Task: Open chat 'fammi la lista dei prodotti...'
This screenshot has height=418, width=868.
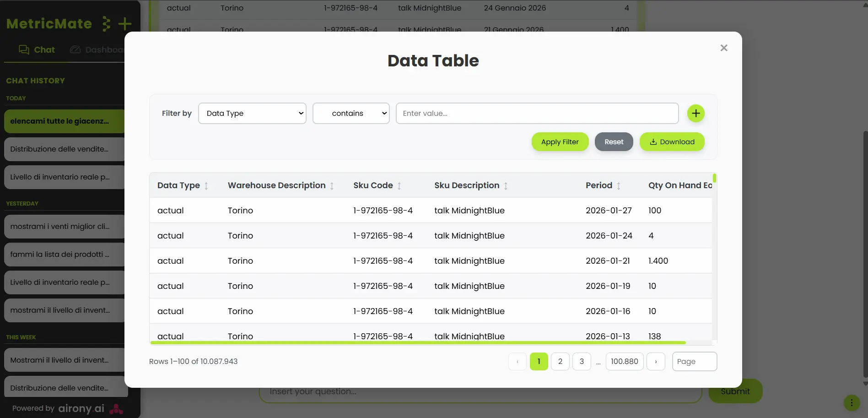Action: point(64,255)
